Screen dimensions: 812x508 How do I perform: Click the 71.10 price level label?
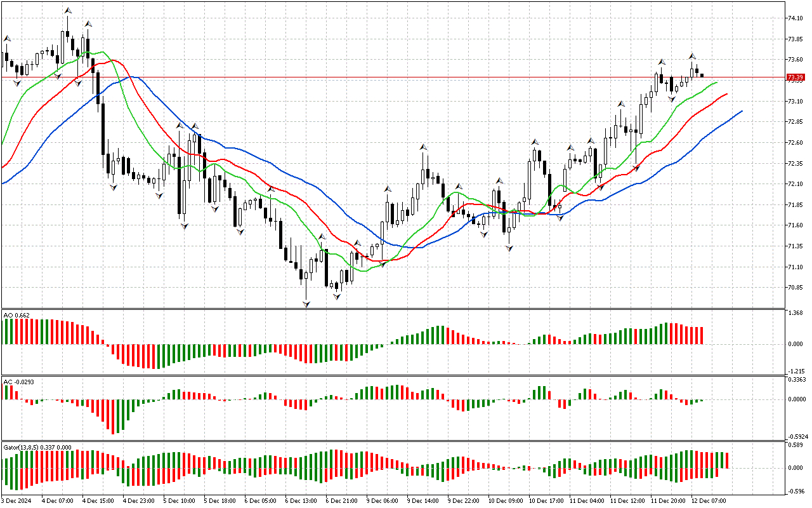[795, 267]
